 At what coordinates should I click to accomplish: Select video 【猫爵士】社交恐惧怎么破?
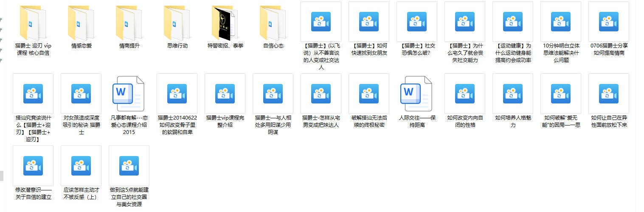click(x=417, y=22)
